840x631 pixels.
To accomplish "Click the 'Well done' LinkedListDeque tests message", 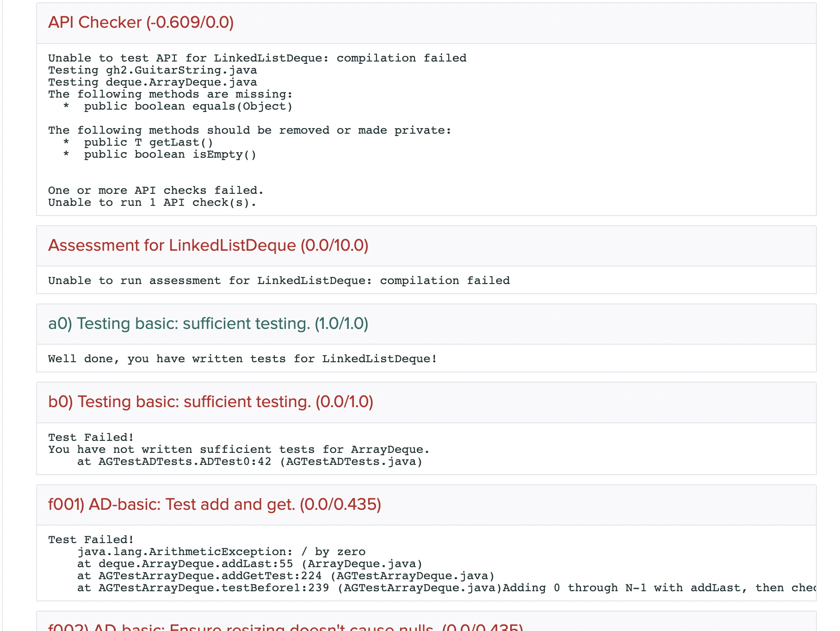I will click(x=242, y=359).
